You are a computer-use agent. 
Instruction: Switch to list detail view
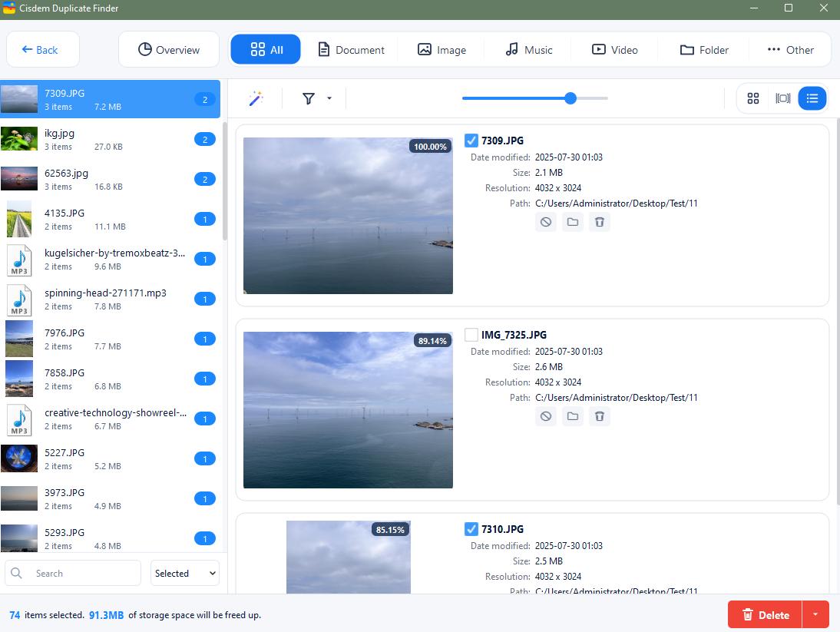click(x=812, y=98)
